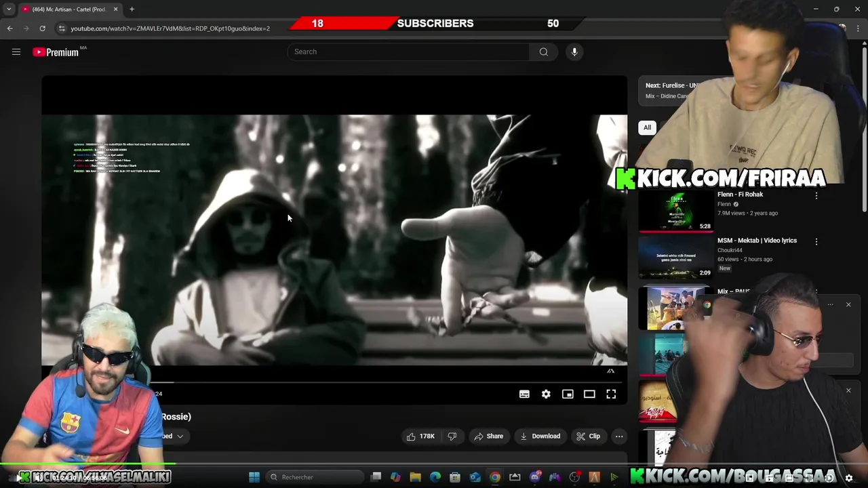Open options for Flenn - Fi Rohak
Viewport: 868px width, 488px height.
click(816, 195)
